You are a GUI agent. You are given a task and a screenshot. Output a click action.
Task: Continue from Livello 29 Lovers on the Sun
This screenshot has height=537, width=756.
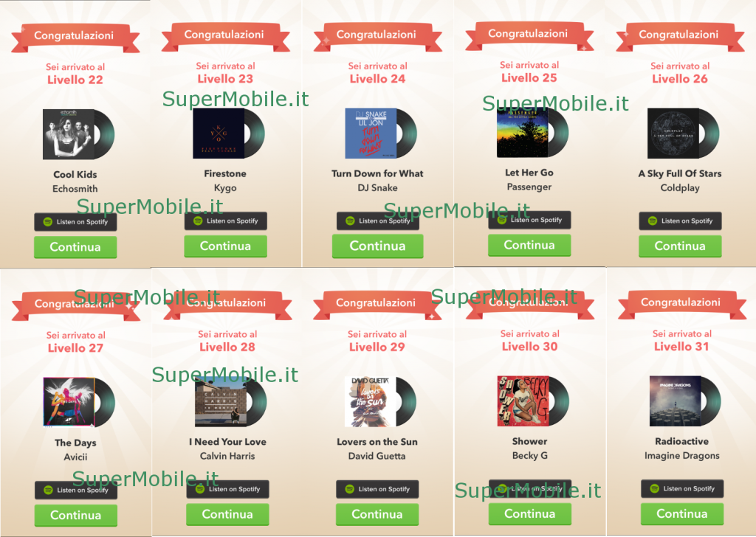pyautogui.click(x=377, y=514)
